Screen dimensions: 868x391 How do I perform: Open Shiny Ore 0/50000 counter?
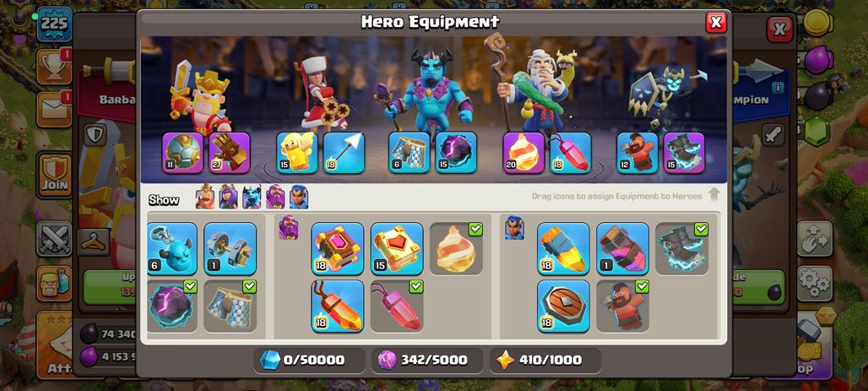click(309, 361)
